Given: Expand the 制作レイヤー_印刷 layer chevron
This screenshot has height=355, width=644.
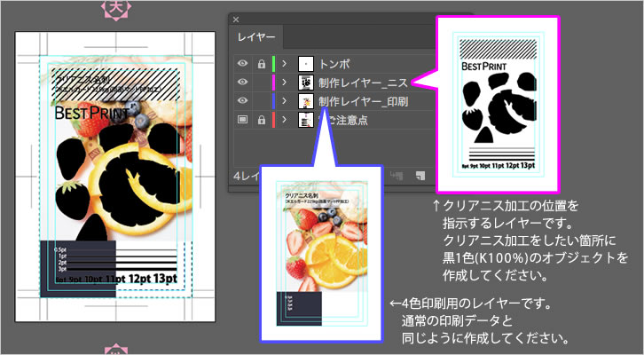Looking at the screenshot, I should [284, 100].
